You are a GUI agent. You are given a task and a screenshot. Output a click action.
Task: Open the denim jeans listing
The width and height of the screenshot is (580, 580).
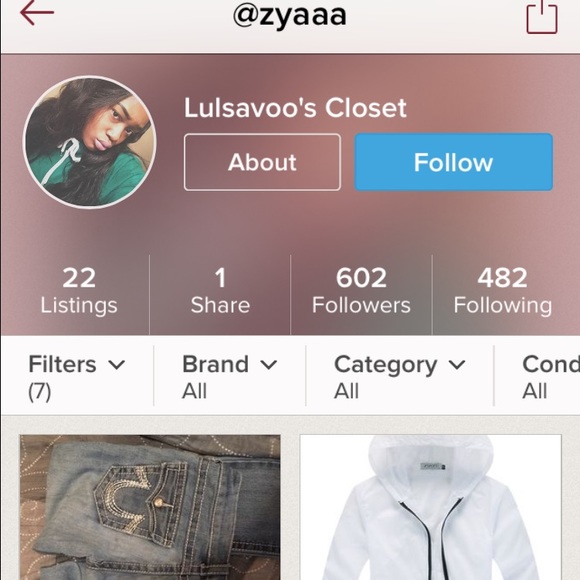(x=150, y=507)
